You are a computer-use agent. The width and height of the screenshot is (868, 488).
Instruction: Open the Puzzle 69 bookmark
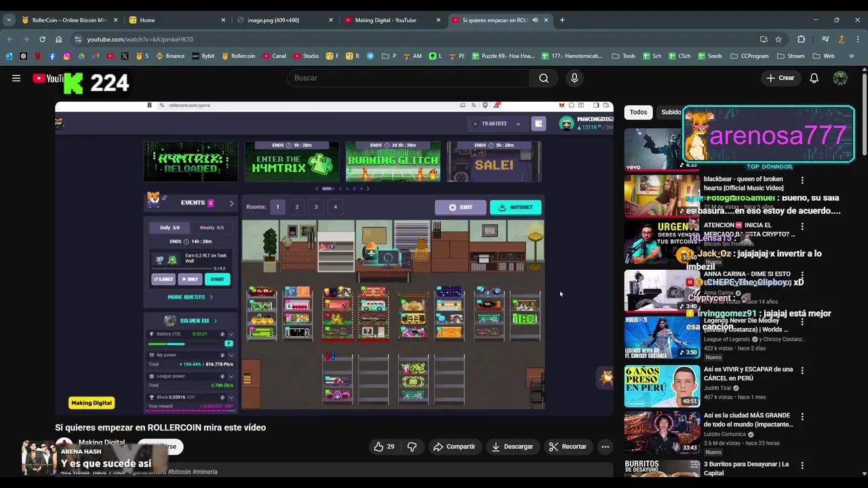[502, 56]
